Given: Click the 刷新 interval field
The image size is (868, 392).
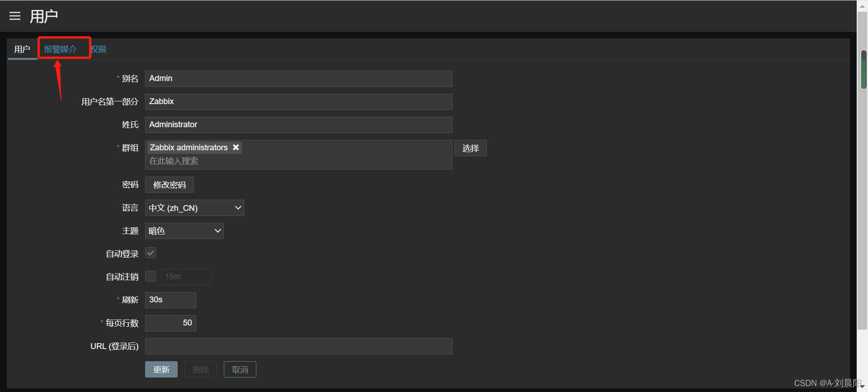Looking at the screenshot, I should coord(170,300).
